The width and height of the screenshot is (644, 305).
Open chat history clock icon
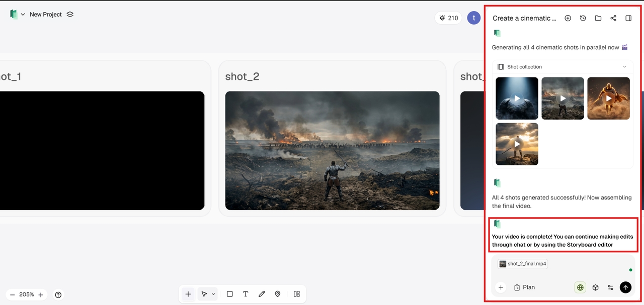pos(583,18)
